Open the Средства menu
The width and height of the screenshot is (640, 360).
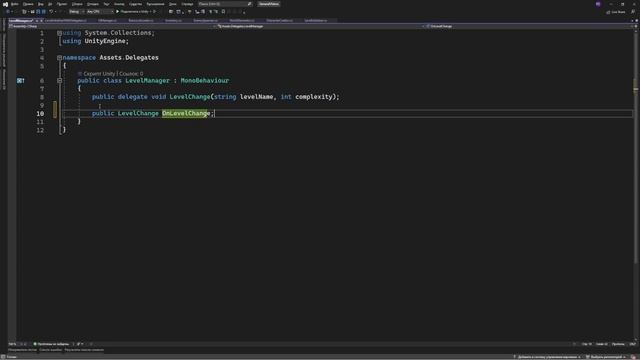(135, 4)
